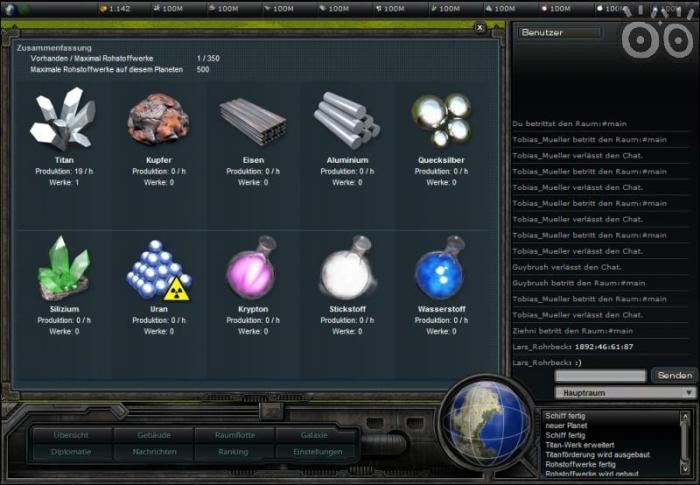Viewport: 700px width, 485px height.
Task: Click the '500' maximum Rohstoffwerke value
Action: pyautogui.click(x=203, y=70)
